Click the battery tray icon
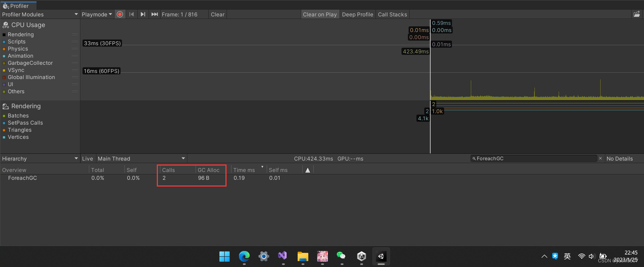Screen dimensions: 644x267 coord(603,256)
